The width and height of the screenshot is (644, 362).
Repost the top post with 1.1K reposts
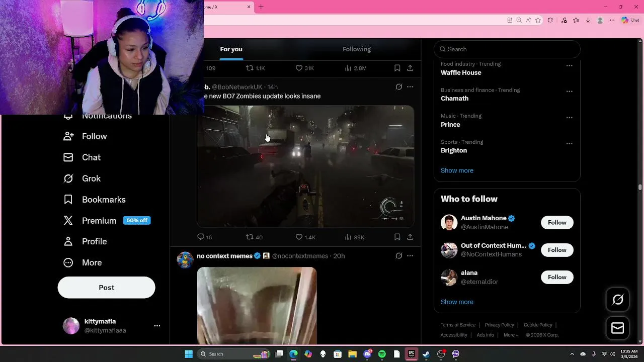pos(255,68)
